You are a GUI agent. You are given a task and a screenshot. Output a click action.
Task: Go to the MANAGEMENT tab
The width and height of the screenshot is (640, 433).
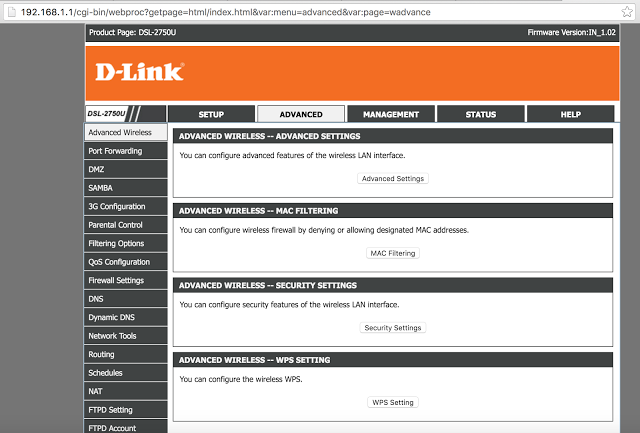391,114
